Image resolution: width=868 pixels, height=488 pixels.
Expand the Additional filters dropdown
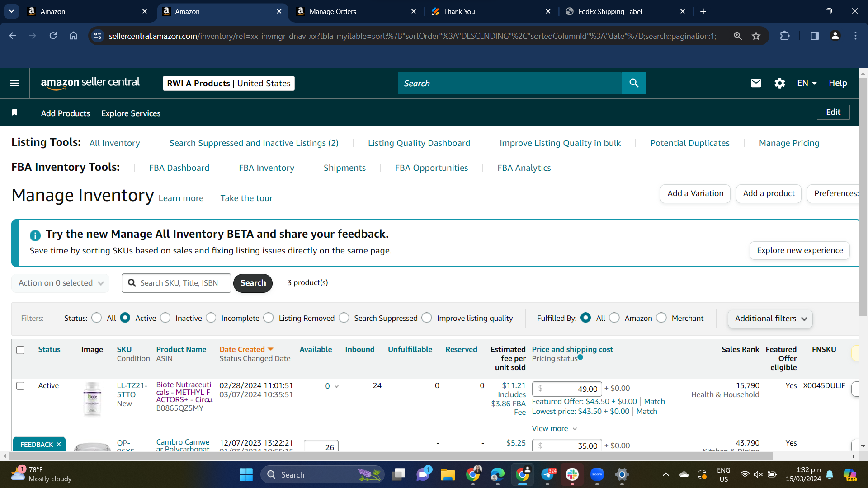pos(770,319)
